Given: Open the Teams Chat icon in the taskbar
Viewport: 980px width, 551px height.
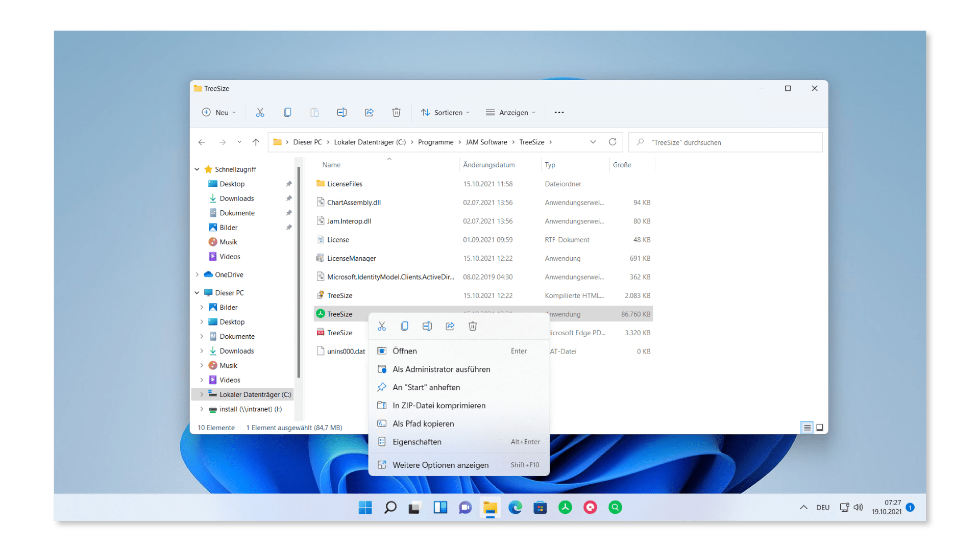Looking at the screenshot, I should point(465,507).
